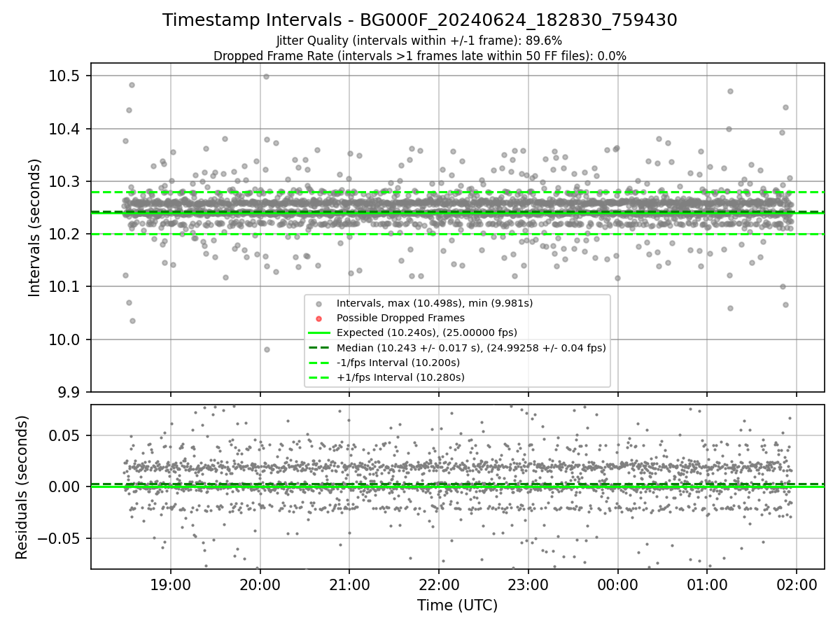Click legend entry '-1/fps Interval (10.200s)'
840x630 pixels.
point(398,363)
